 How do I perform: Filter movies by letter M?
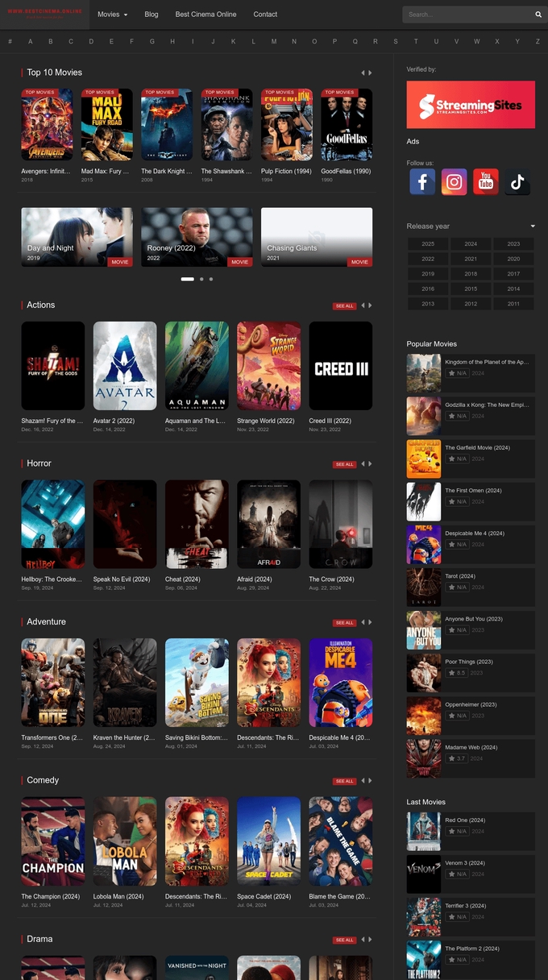tap(274, 41)
